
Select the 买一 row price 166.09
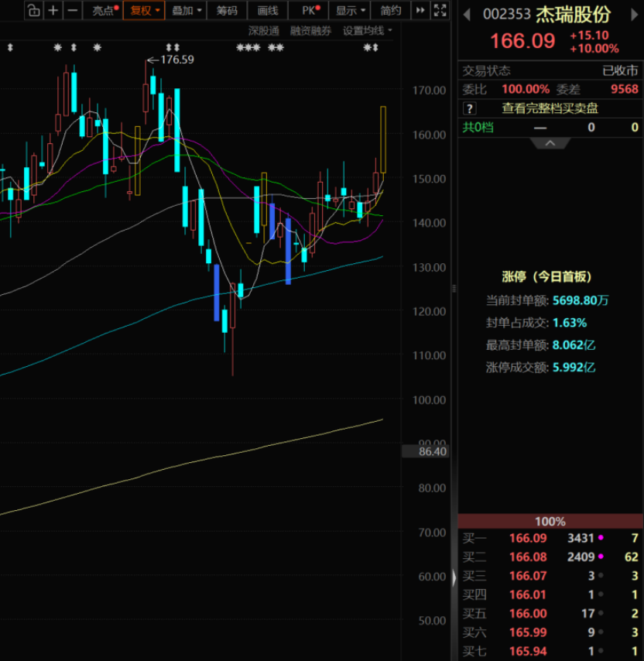[x=528, y=538]
